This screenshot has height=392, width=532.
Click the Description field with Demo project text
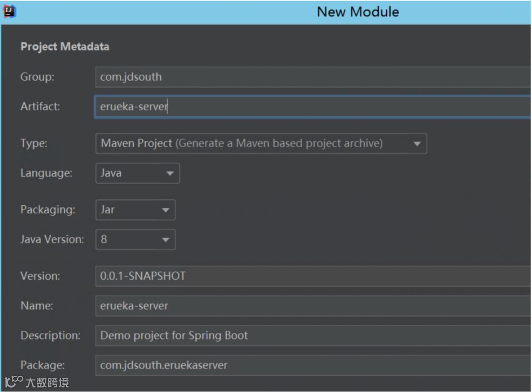click(313, 335)
